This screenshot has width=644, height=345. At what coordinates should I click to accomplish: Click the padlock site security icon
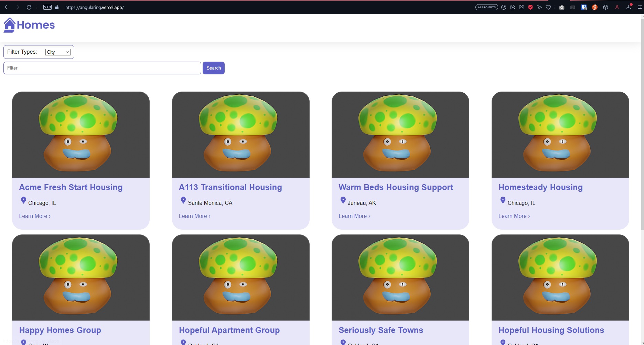(x=57, y=7)
